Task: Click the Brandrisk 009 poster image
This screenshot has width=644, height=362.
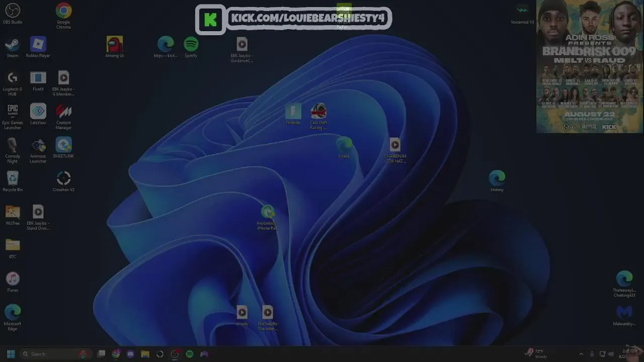Action: 589,66
